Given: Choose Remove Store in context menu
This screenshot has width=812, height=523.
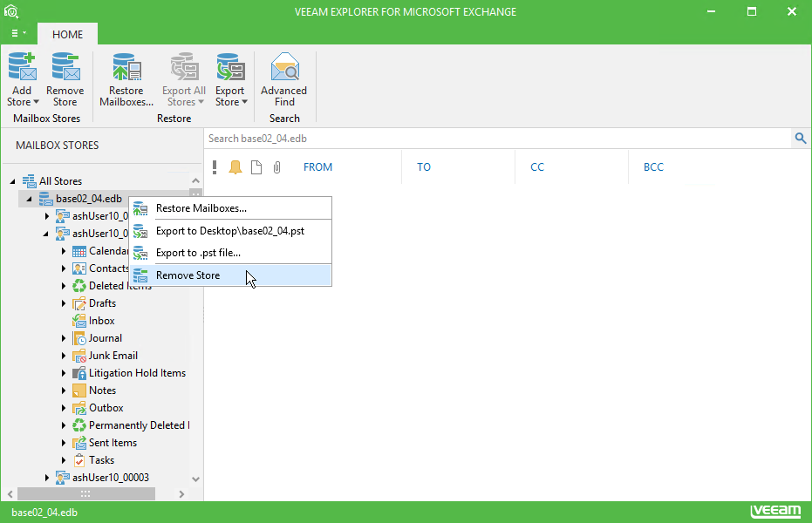Looking at the screenshot, I should tap(230, 275).
